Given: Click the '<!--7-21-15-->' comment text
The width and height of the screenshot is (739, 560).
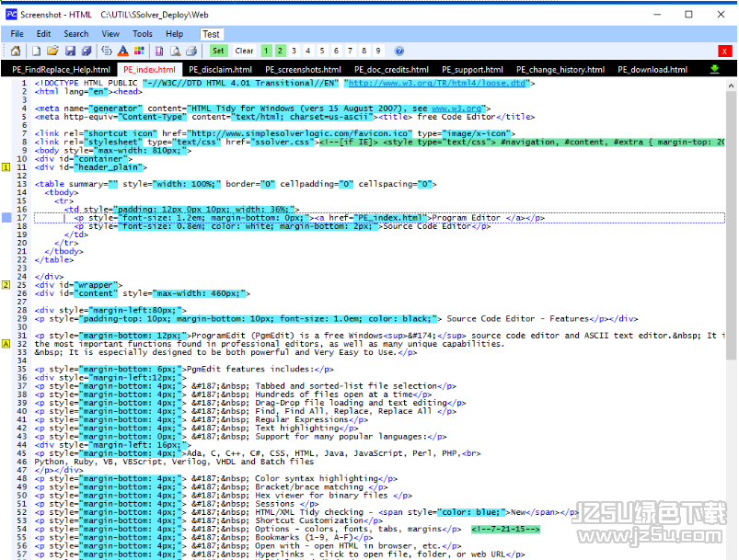Looking at the screenshot, I should tap(505, 529).
